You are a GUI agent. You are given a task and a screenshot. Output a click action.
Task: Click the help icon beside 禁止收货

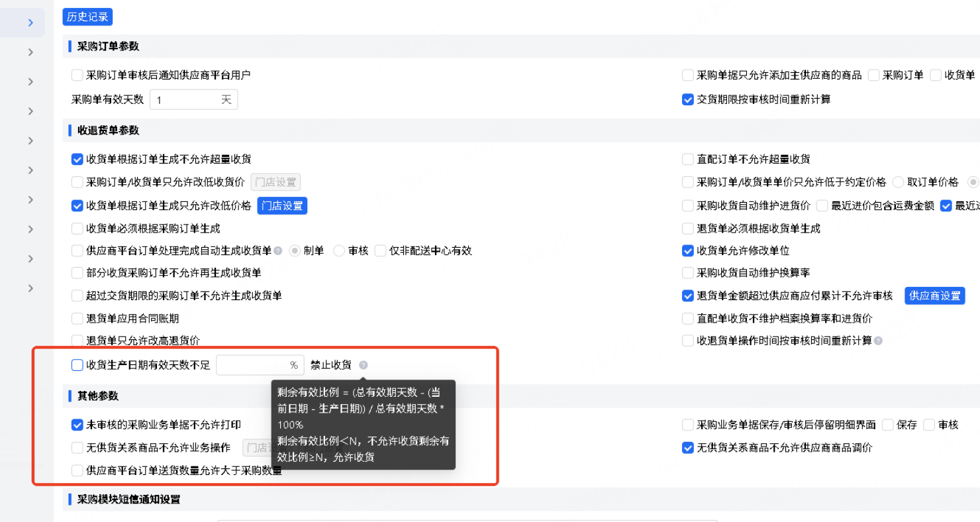pos(364,365)
